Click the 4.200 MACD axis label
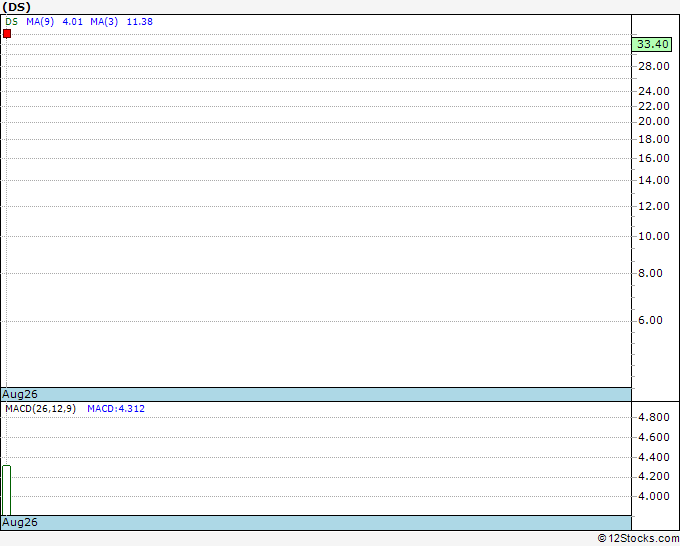Image resolution: width=680 pixels, height=546 pixels. coord(654,477)
